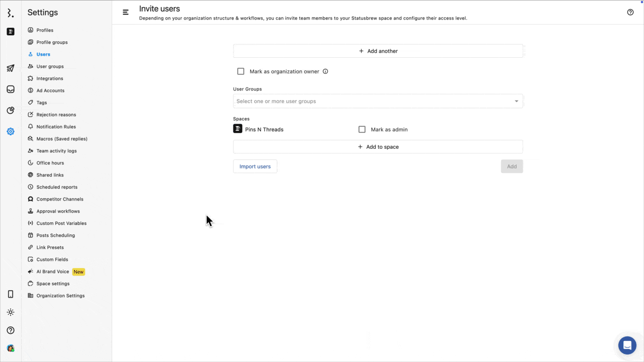Open the user avatar at bottom left
644x362 pixels.
[11, 348]
